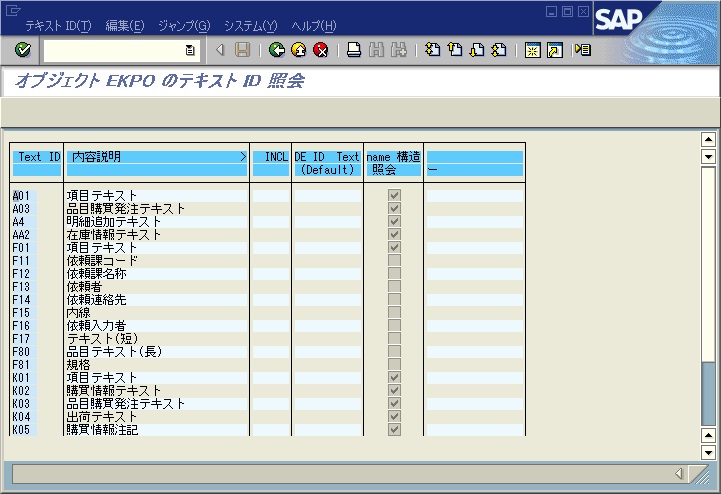
Task: Open command field history dropdown
Action: pyautogui.click(x=190, y=50)
